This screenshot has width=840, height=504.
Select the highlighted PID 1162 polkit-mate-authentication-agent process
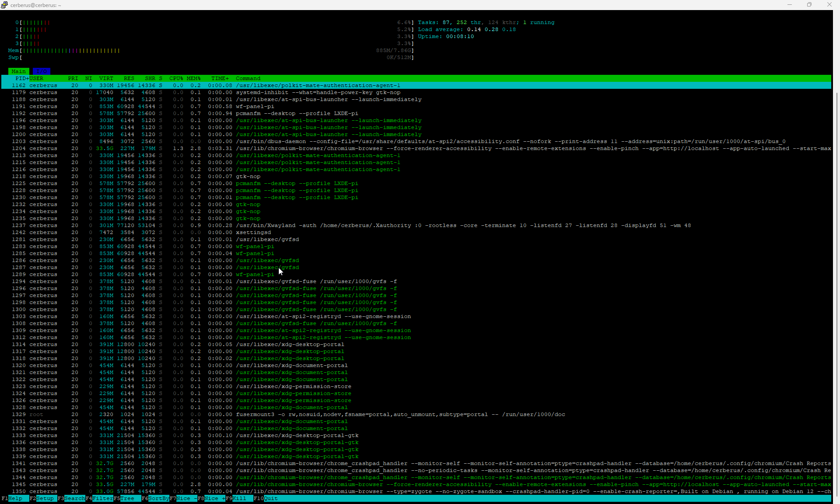coord(416,85)
